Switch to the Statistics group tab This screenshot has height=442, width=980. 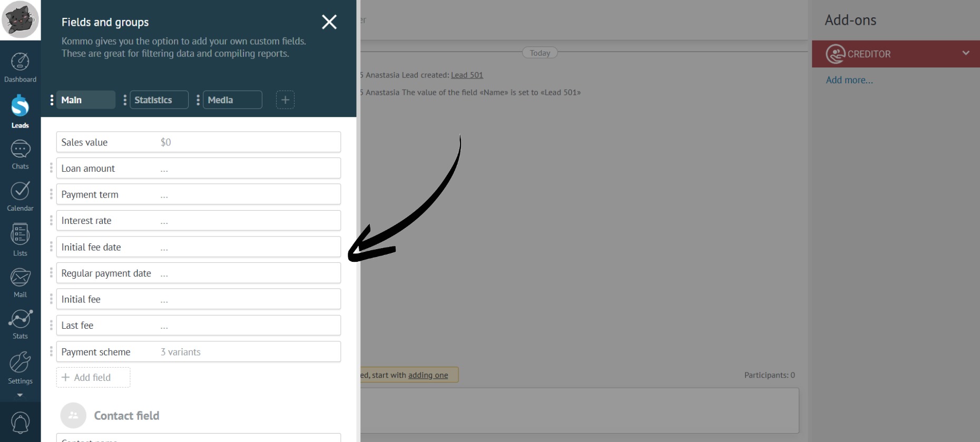[x=158, y=100]
